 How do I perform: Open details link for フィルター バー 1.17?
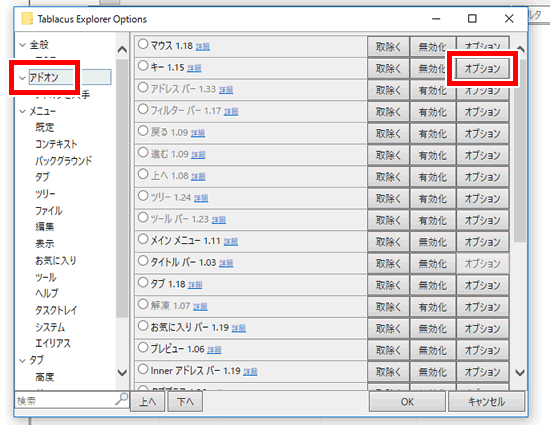pos(231,112)
